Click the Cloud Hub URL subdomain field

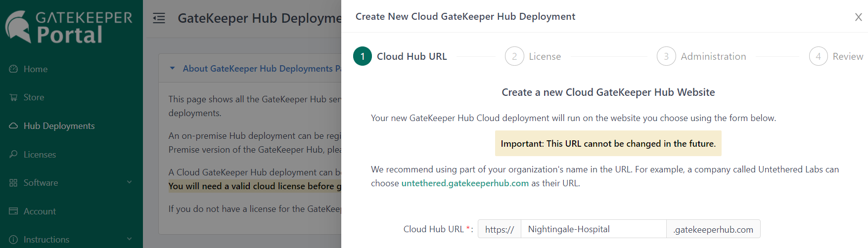pyautogui.click(x=594, y=229)
